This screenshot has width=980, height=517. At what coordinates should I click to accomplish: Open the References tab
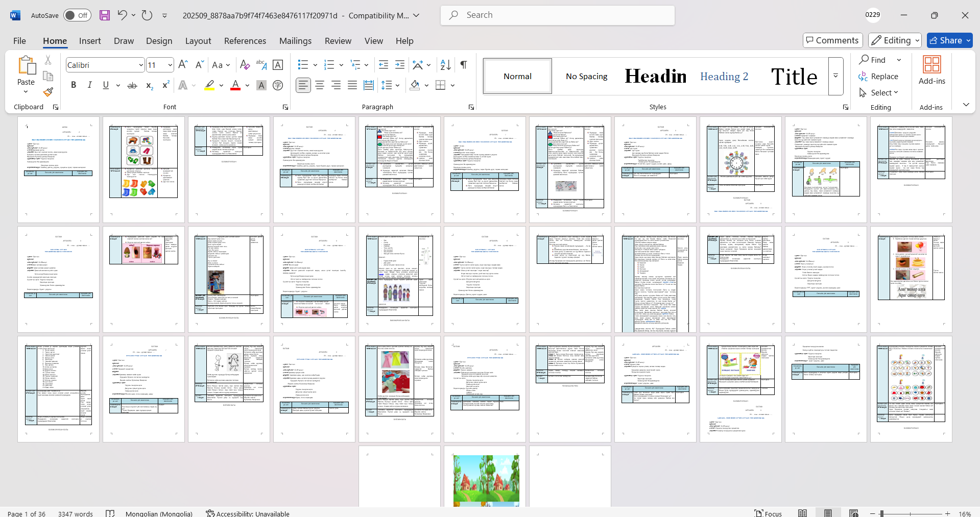245,41
